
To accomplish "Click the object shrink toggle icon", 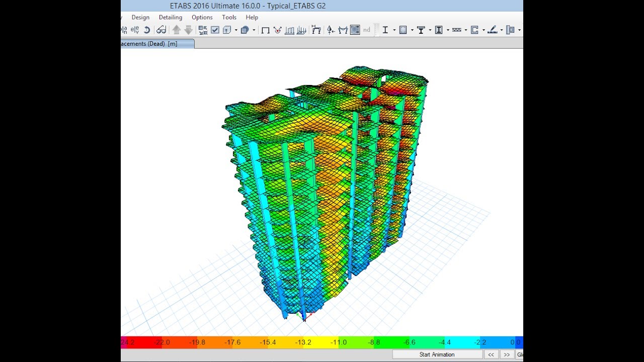I will tap(203, 30).
